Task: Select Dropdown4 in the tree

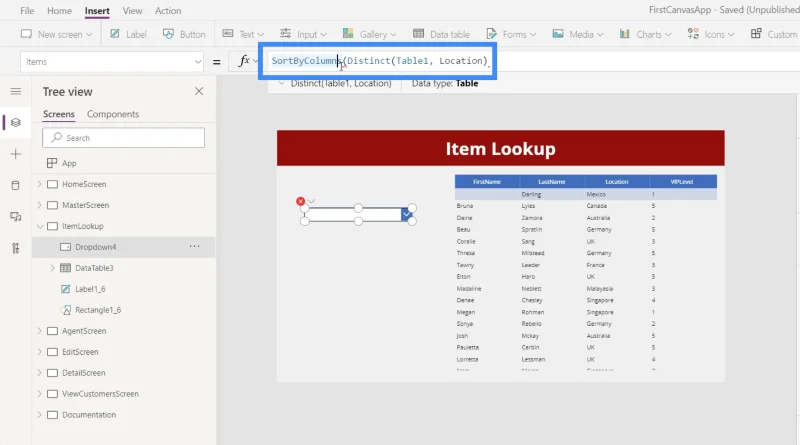Action: point(95,247)
